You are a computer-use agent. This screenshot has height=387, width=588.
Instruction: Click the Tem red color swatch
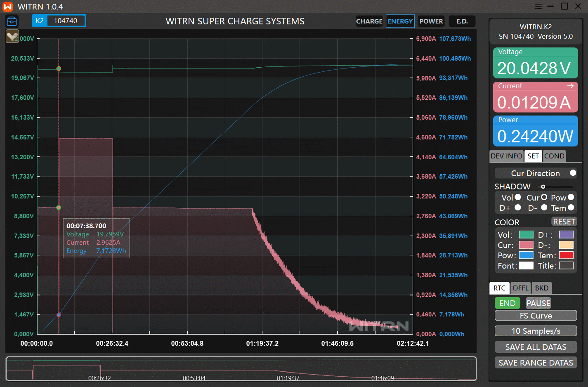pyautogui.click(x=566, y=255)
